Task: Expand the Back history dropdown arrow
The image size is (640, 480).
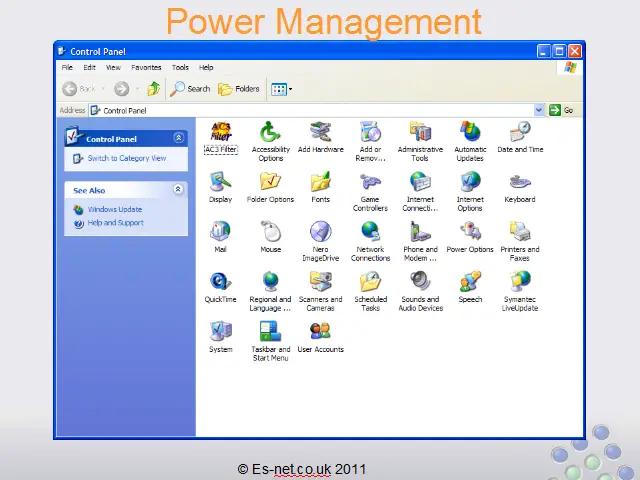Action: pyautogui.click(x=103, y=89)
